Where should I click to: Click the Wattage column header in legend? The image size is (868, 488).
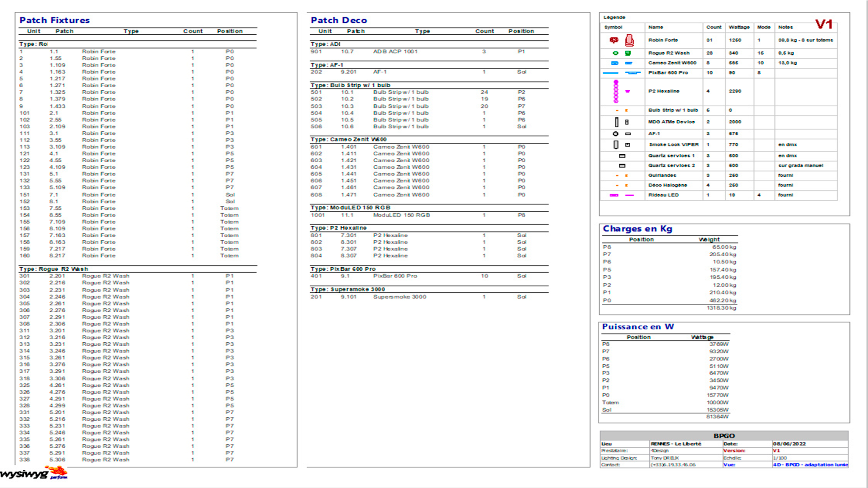[x=739, y=27]
